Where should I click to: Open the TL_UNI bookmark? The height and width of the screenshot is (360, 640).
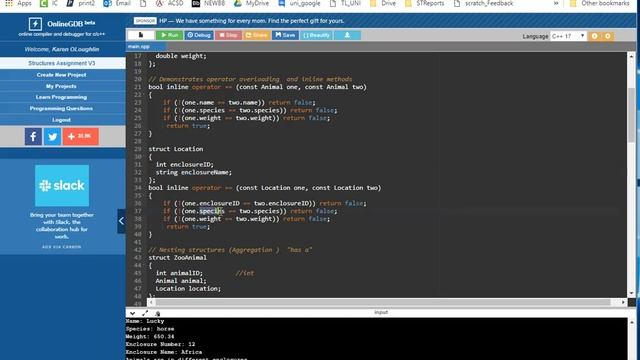click(x=345, y=3)
